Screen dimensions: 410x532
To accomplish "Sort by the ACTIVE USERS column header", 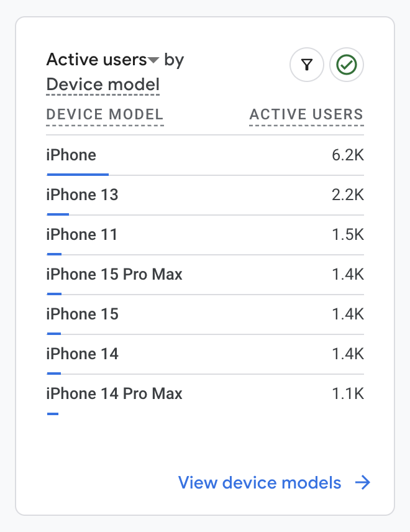I will click(306, 114).
